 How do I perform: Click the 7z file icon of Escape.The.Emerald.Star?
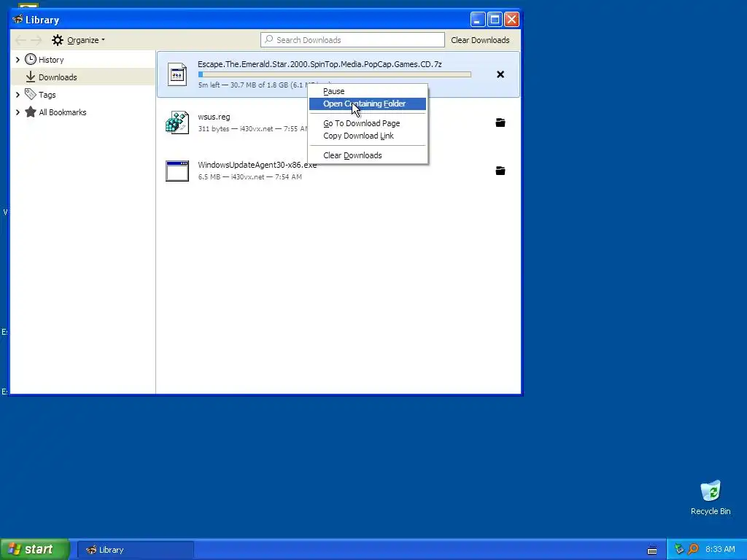177,74
